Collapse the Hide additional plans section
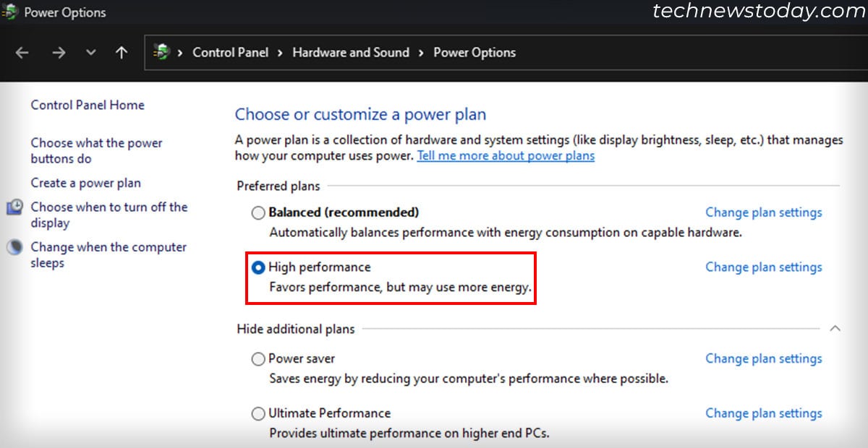 click(x=836, y=329)
